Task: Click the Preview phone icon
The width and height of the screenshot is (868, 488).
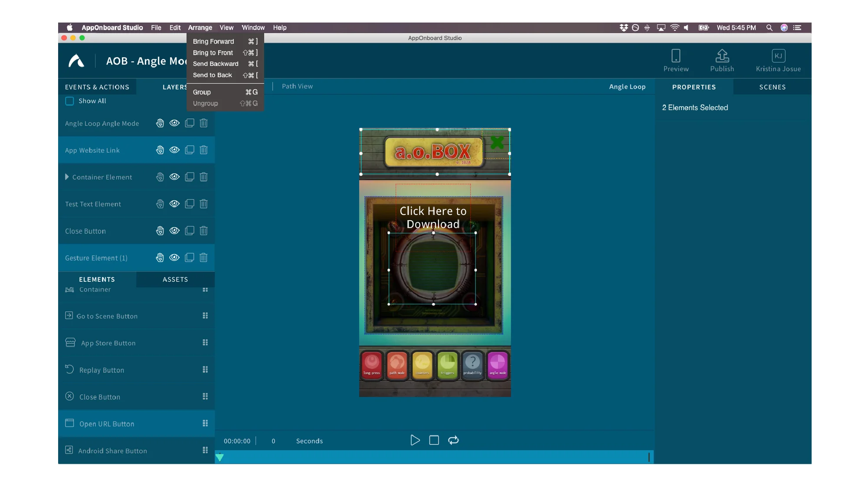Action: (x=675, y=56)
